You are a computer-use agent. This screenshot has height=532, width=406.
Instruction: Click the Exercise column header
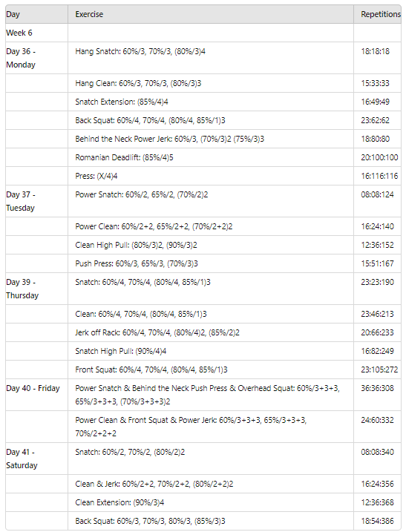211,14
